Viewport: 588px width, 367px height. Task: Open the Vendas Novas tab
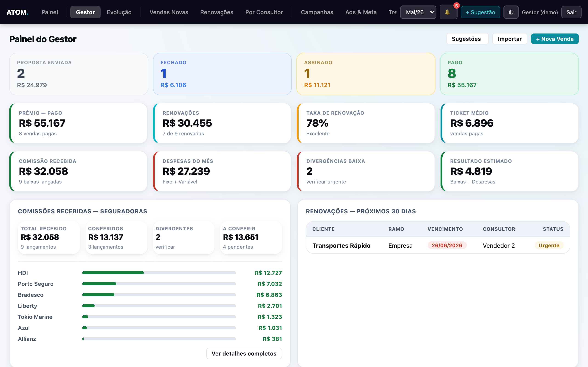click(169, 12)
